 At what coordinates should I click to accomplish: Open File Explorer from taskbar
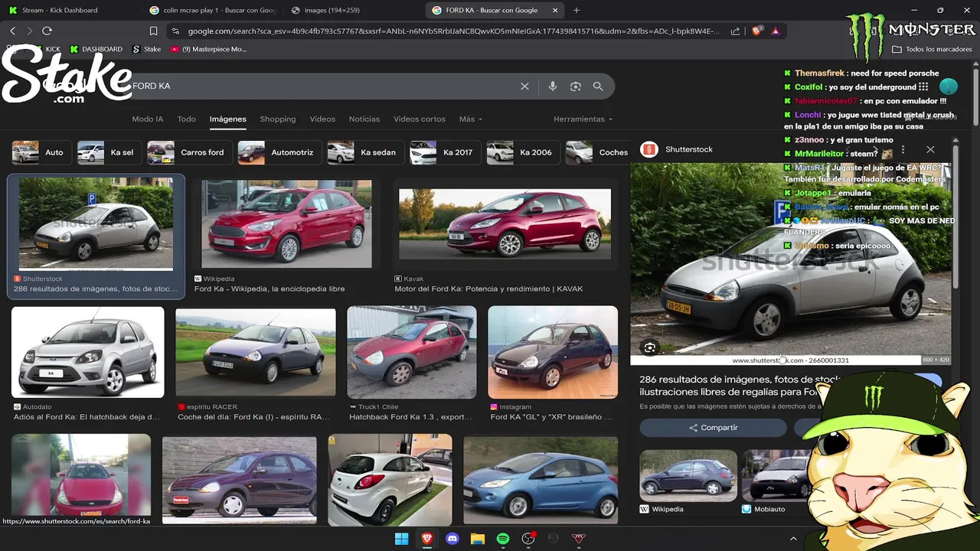click(477, 539)
